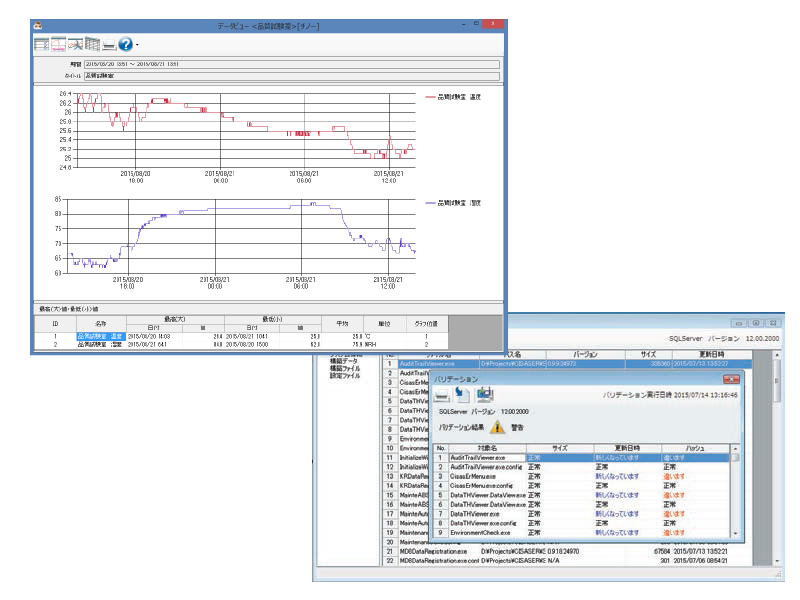800x600 pixels.
Task: Select the highlighted AuditTrailViewer.exe row in the back list
Action: (568, 364)
